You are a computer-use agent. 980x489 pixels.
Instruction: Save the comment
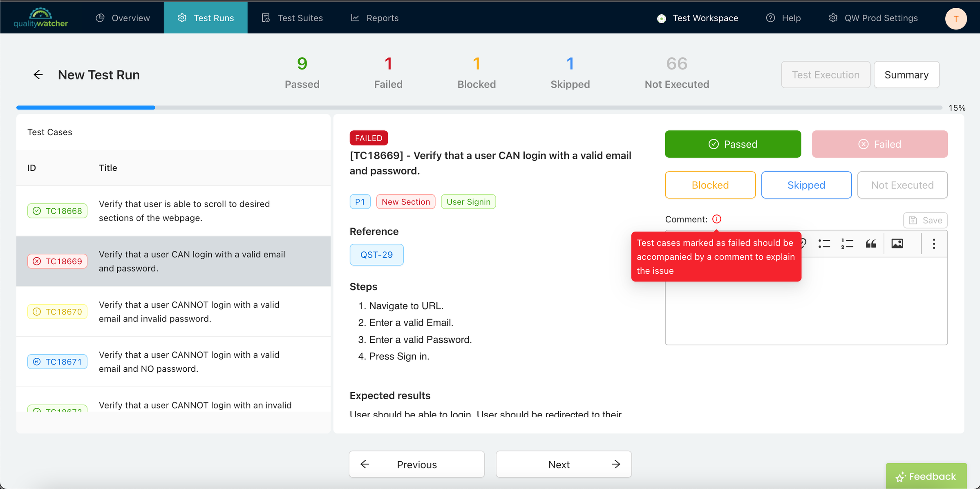coord(925,220)
